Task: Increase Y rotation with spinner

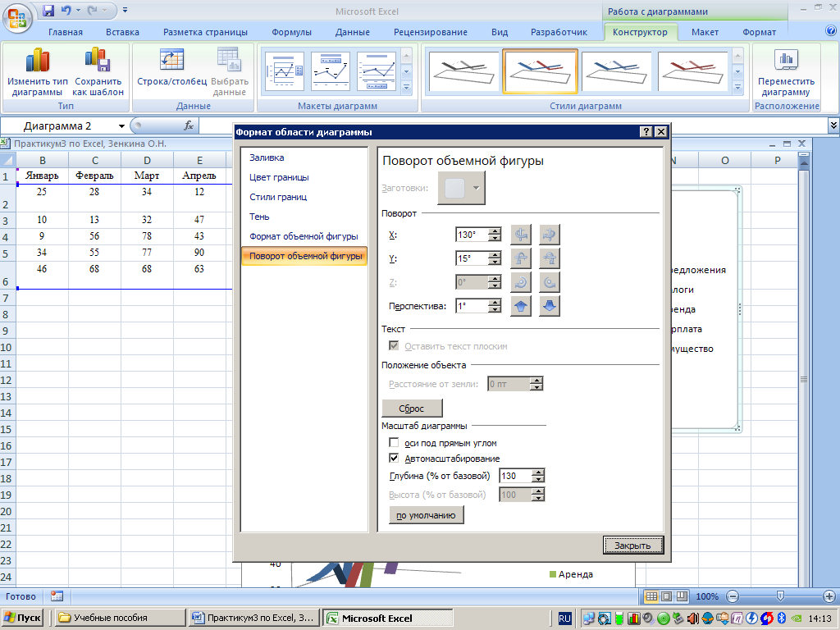Action: (495, 255)
